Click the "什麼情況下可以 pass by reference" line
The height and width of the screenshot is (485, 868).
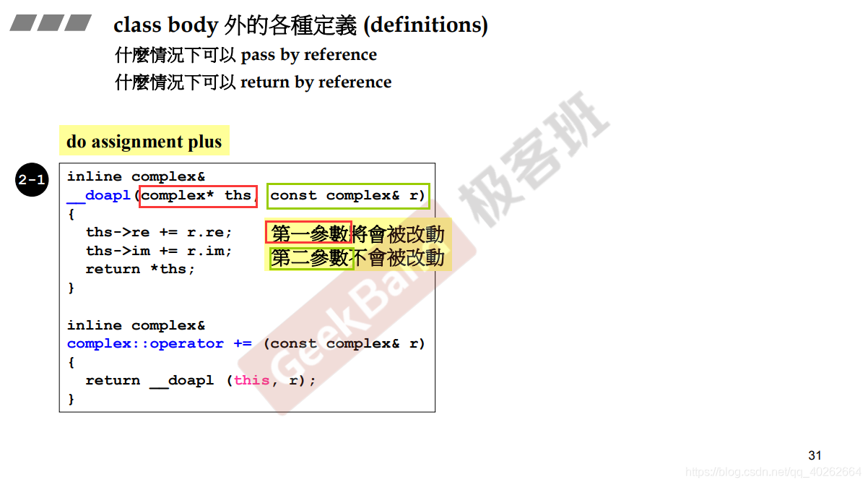(x=246, y=55)
